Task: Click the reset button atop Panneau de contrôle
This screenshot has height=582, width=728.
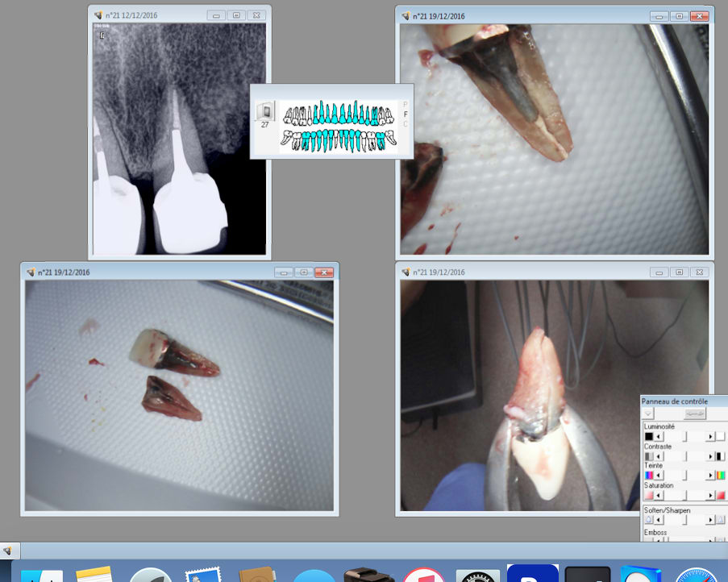Action: tap(695, 414)
